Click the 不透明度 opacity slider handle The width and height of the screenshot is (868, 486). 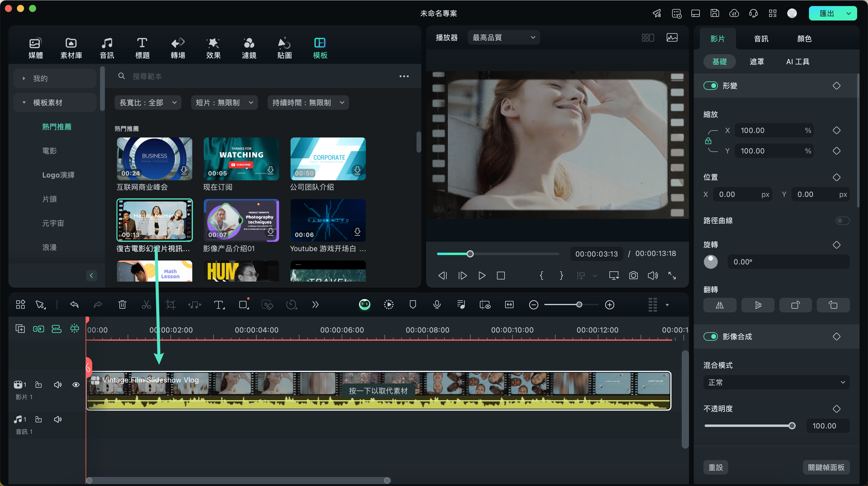[792, 426]
